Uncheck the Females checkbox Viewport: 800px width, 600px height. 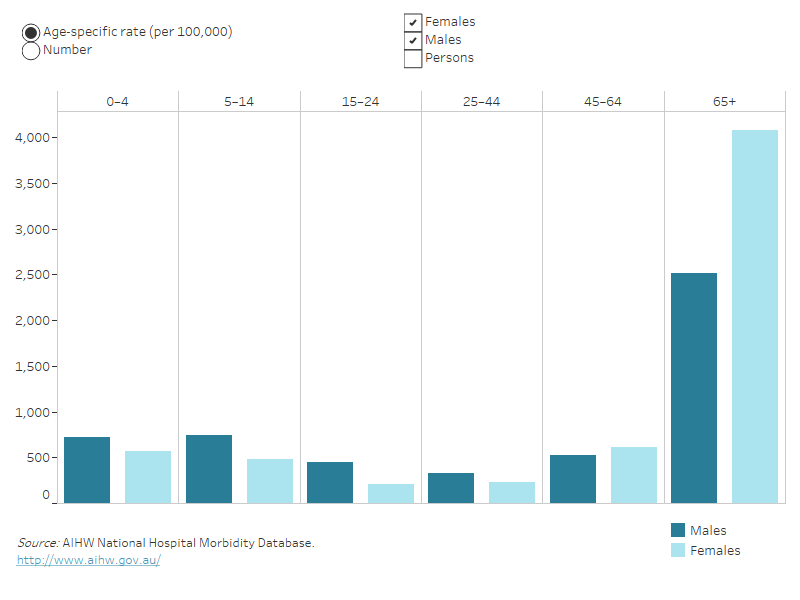point(412,22)
